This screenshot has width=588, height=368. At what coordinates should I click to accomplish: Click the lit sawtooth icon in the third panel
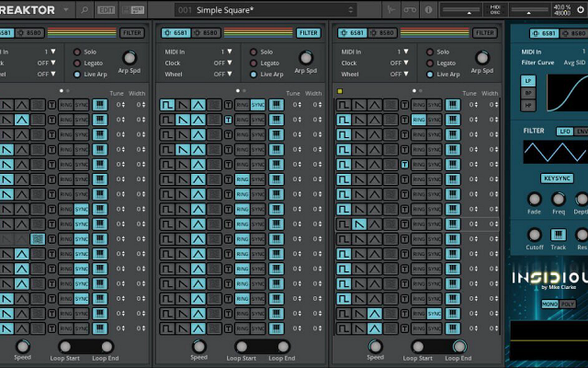(x=359, y=224)
